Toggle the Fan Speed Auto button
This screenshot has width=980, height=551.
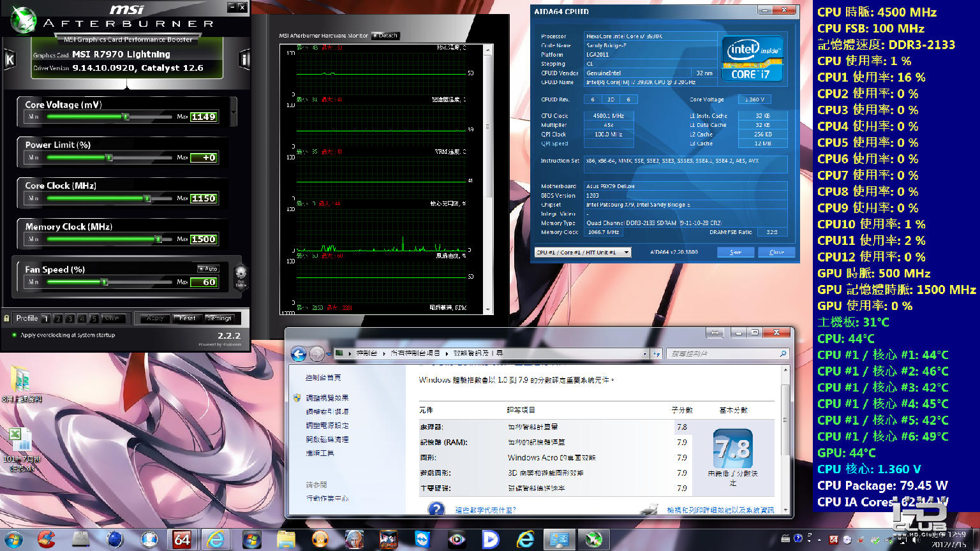tap(208, 268)
